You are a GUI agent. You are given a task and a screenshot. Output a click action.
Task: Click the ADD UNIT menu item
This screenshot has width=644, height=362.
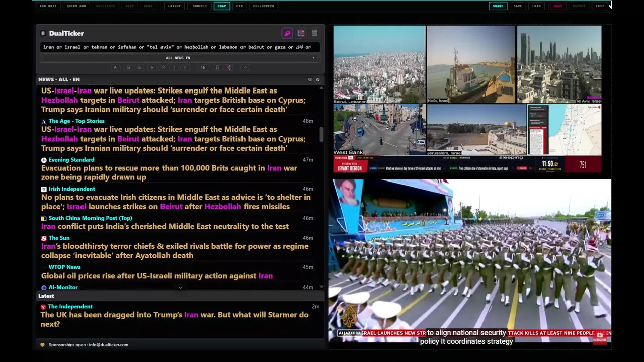pyautogui.click(x=48, y=6)
